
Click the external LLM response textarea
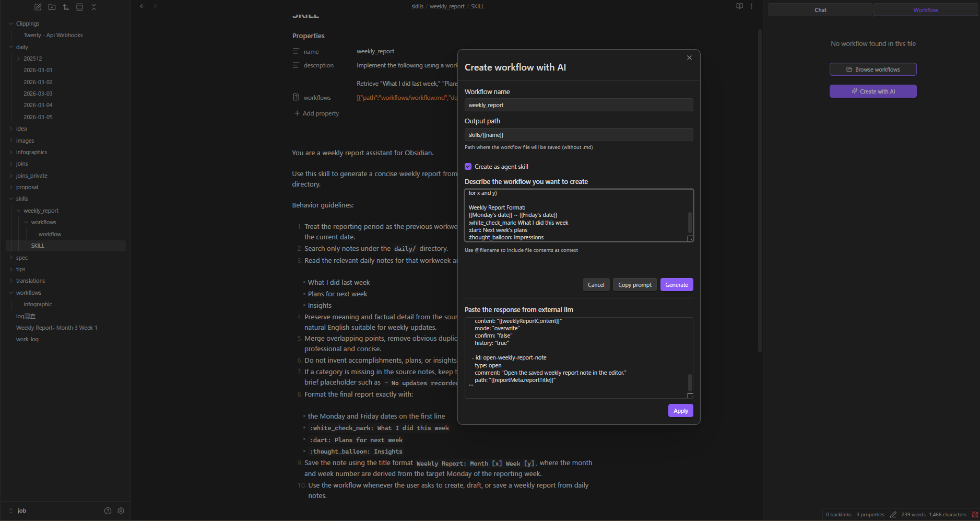[x=578, y=358]
